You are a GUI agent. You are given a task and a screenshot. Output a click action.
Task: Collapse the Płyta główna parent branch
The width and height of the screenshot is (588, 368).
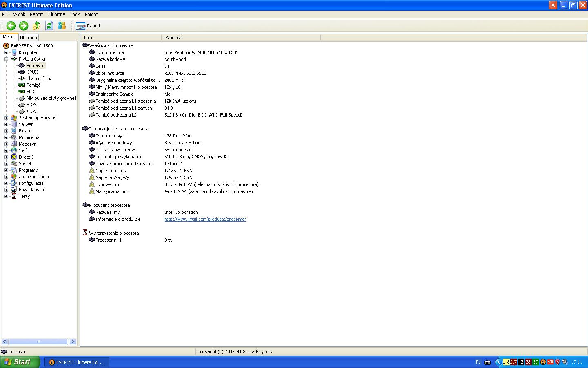click(6, 59)
